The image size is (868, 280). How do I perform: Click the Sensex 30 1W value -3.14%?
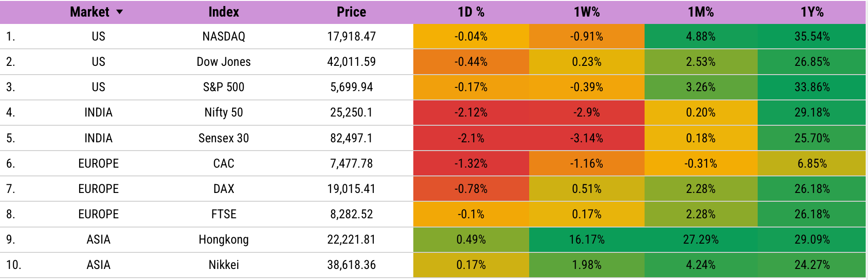click(x=587, y=138)
